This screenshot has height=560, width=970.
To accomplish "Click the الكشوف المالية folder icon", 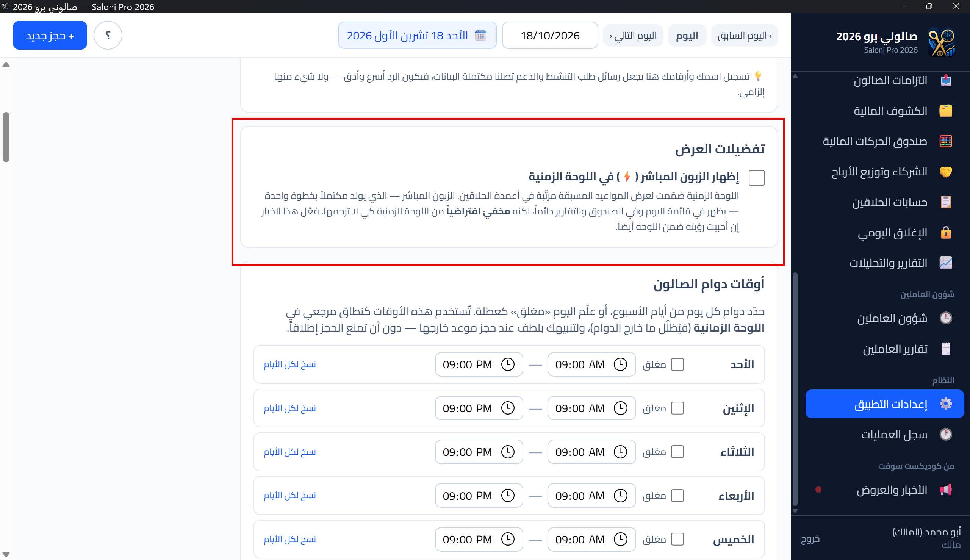I will [945, 111].
